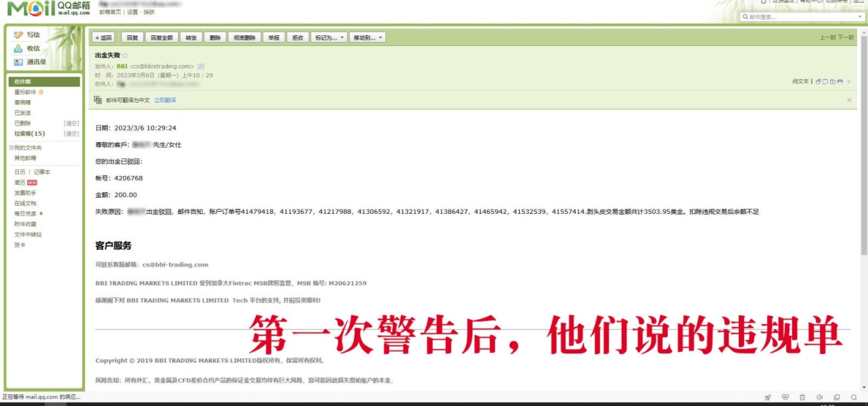868x406 pixels.
Task: Click the translate icon in notice bar
Action: pyautogui.click(x=98, y=99)
